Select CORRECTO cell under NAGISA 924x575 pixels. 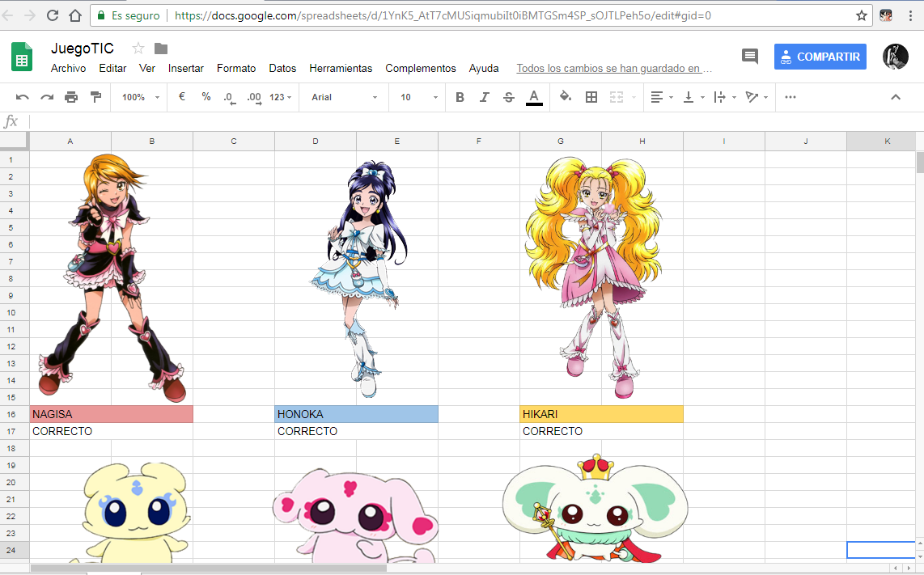point(112,431)
